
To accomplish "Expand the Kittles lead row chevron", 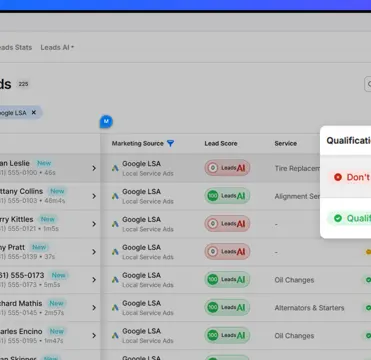I will (94, 224).
